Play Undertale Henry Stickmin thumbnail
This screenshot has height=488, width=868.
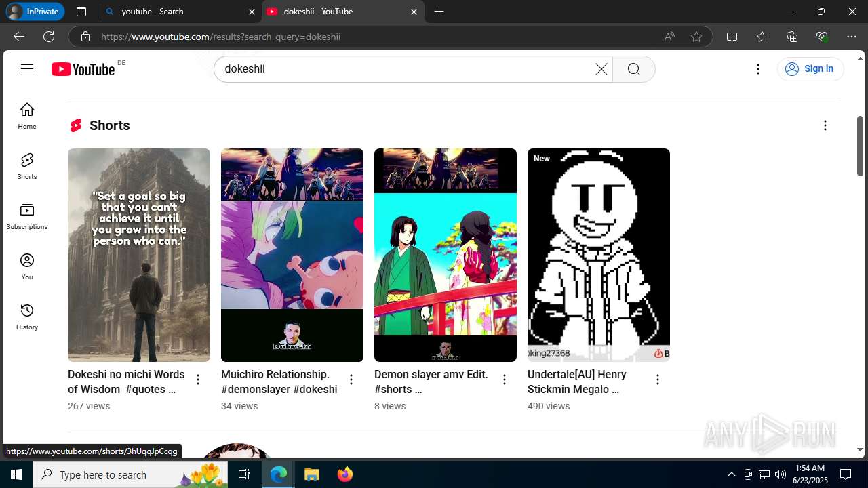click(599, 255)
